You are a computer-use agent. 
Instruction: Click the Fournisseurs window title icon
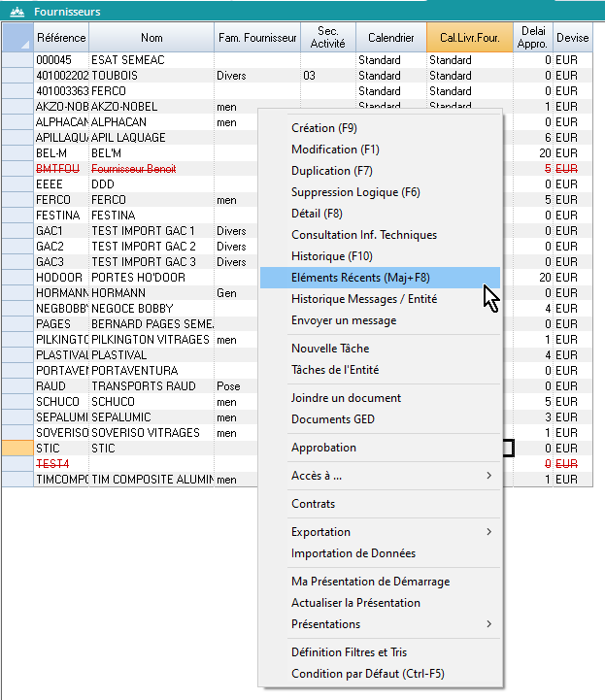coord(17,12)
